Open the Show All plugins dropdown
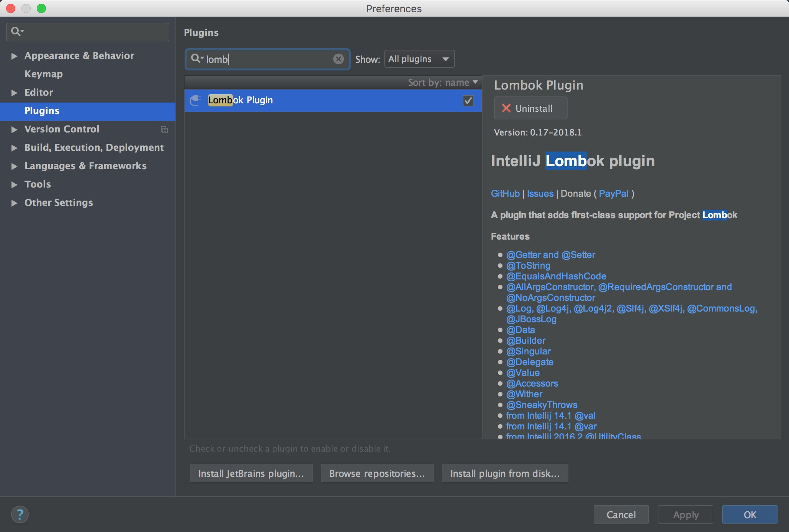 [419, 59]
